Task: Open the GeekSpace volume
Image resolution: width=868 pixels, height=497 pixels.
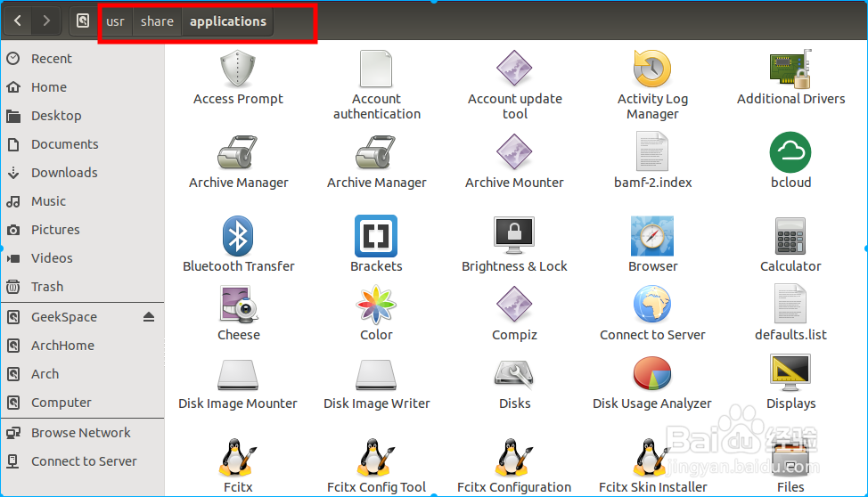Action: pyautogui.click(x=64, y=317)
